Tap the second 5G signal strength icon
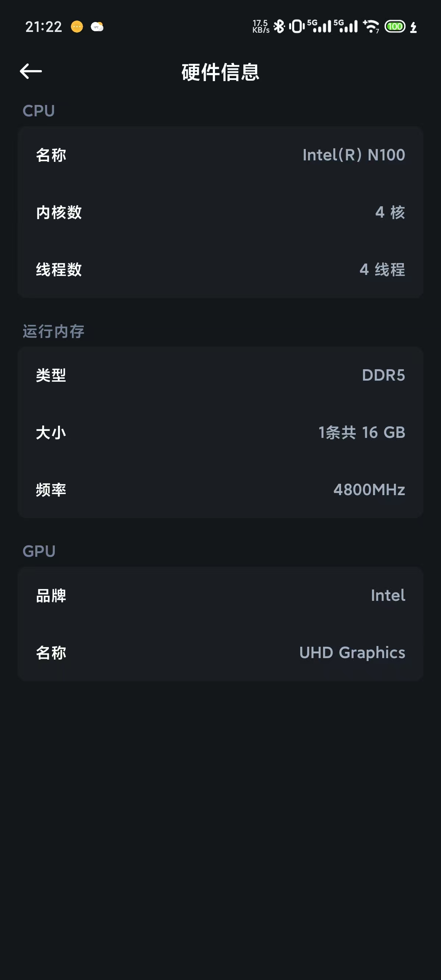 tap(346, 26)
